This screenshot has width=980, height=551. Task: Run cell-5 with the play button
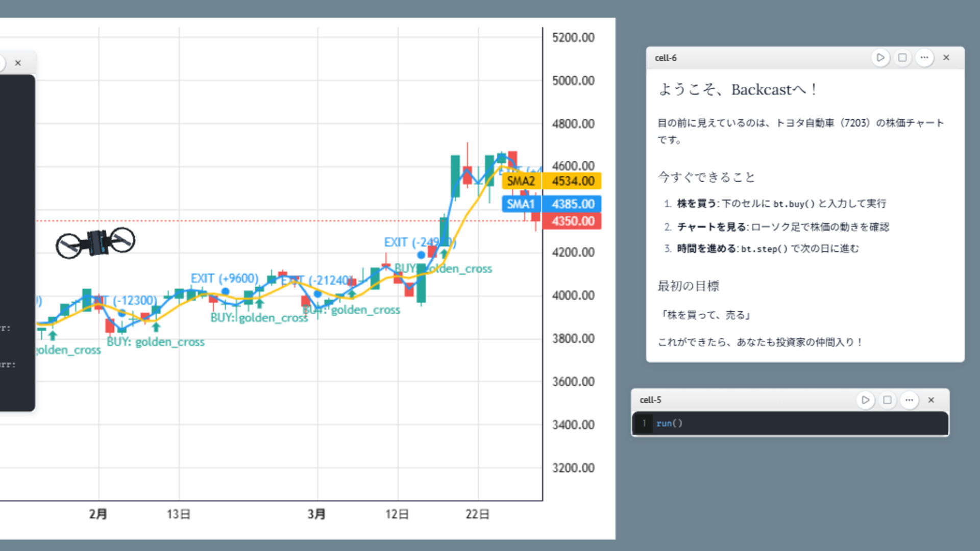pos(865,400)
